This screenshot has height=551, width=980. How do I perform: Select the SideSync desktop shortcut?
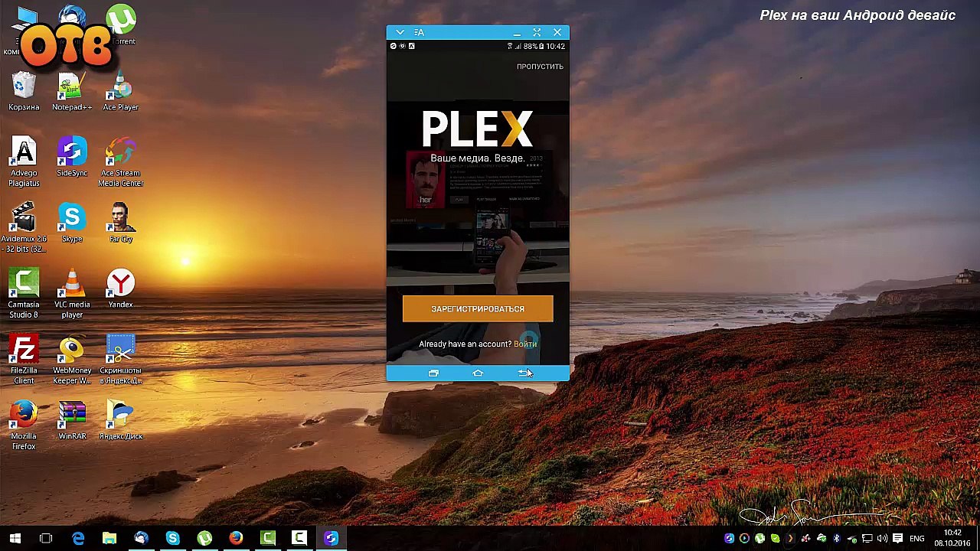pyautogui.click(x=72, y=158)
